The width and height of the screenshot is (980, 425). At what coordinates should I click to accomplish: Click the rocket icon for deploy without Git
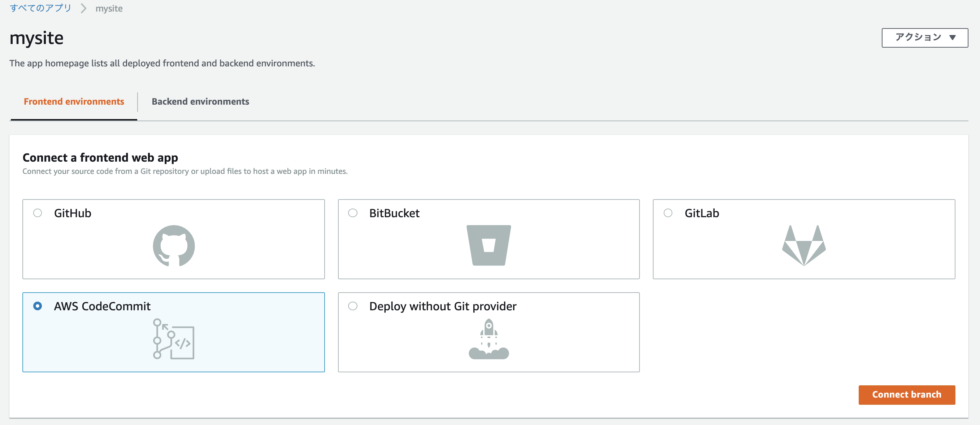coord(489,339)
